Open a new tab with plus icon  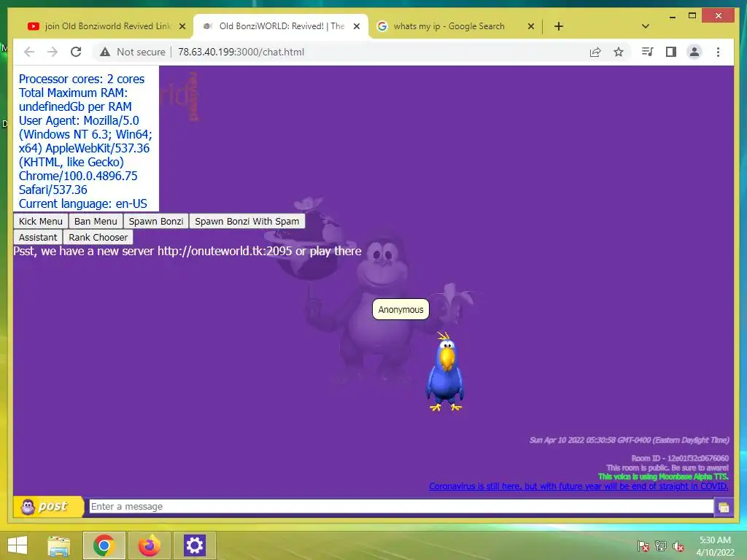click(559, 26)
